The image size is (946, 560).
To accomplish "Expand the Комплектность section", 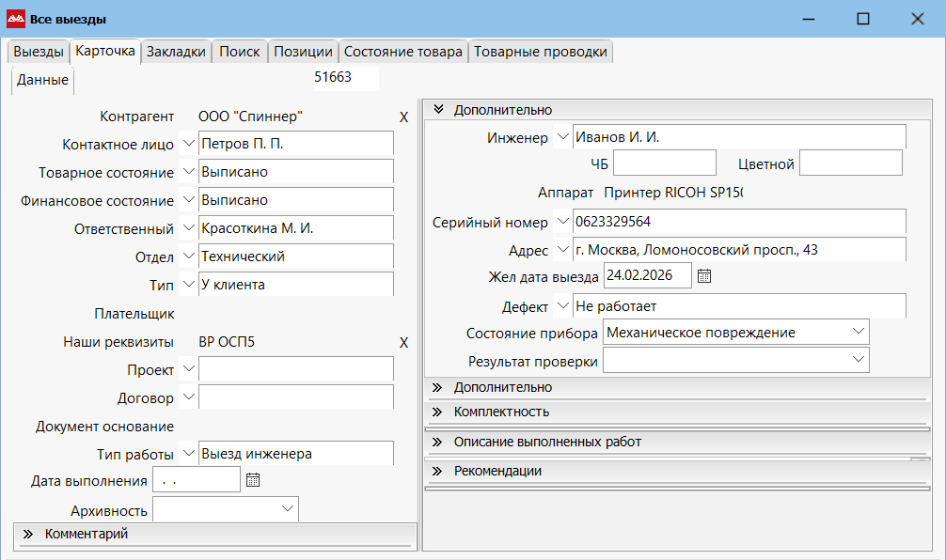I will click(438, 412).
